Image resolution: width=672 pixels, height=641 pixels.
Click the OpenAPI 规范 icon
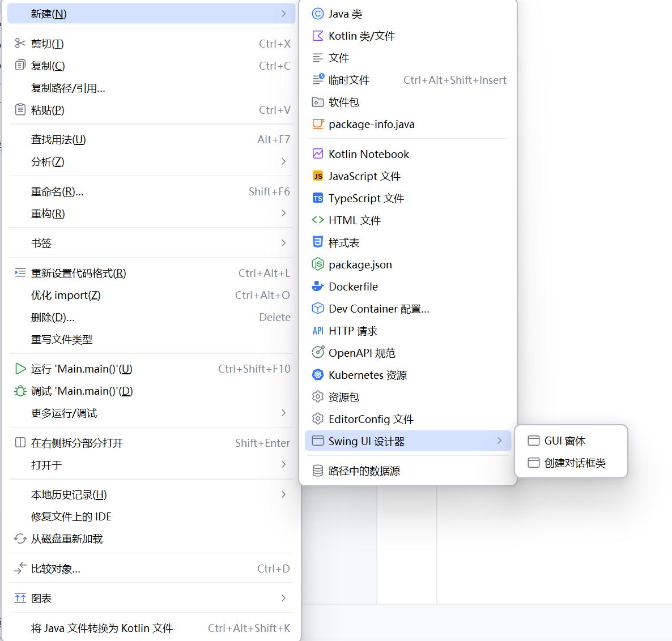[x=317, y=352]
